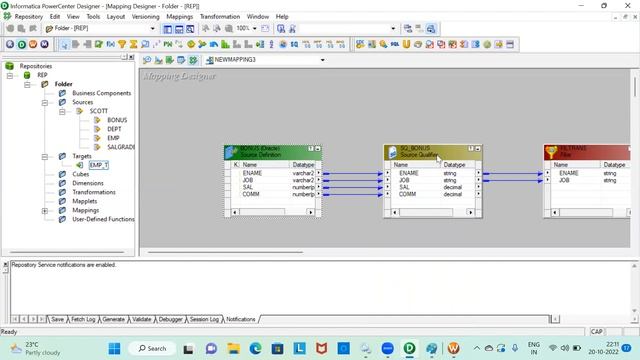Open Windows Start menu
Screen dimensions: 640x360
(114, 349)
